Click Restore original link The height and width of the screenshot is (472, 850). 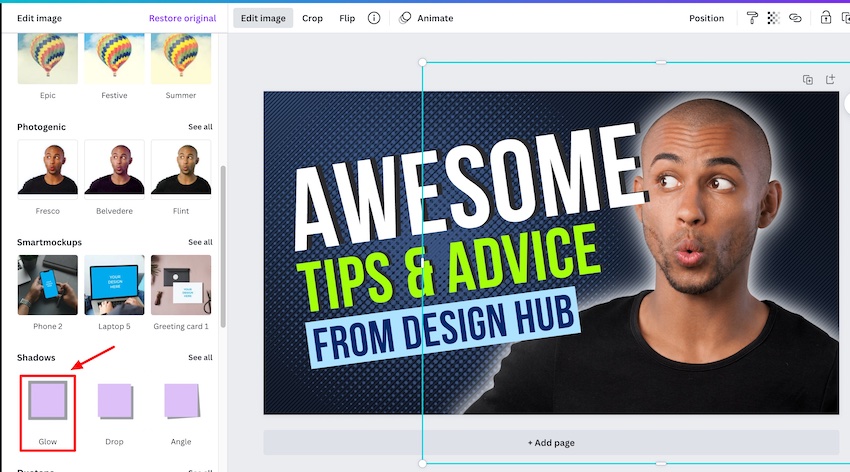183,18
